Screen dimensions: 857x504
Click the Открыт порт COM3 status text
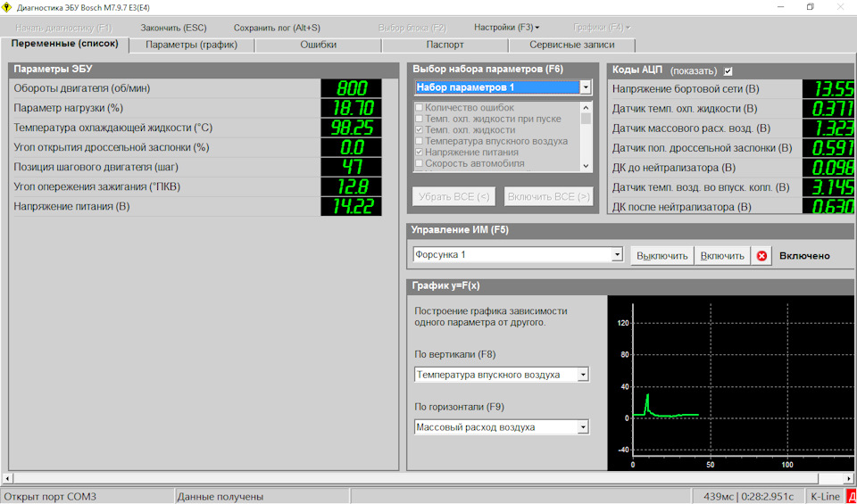50,496
